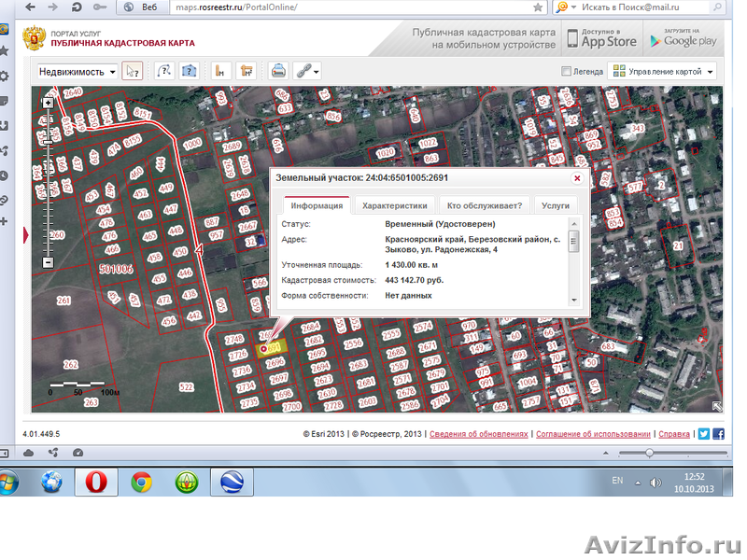
Task: Click the Windows Start button
Action: [8, 482]
